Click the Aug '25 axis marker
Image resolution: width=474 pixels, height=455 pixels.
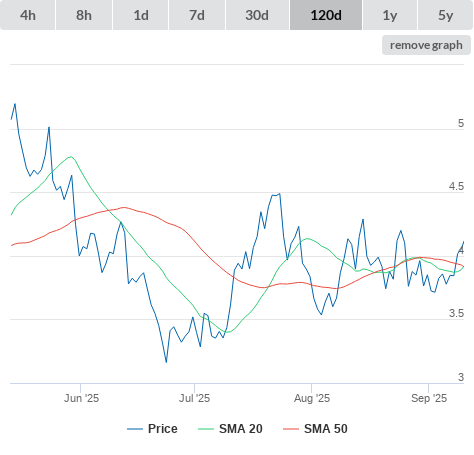pos(312,398)
